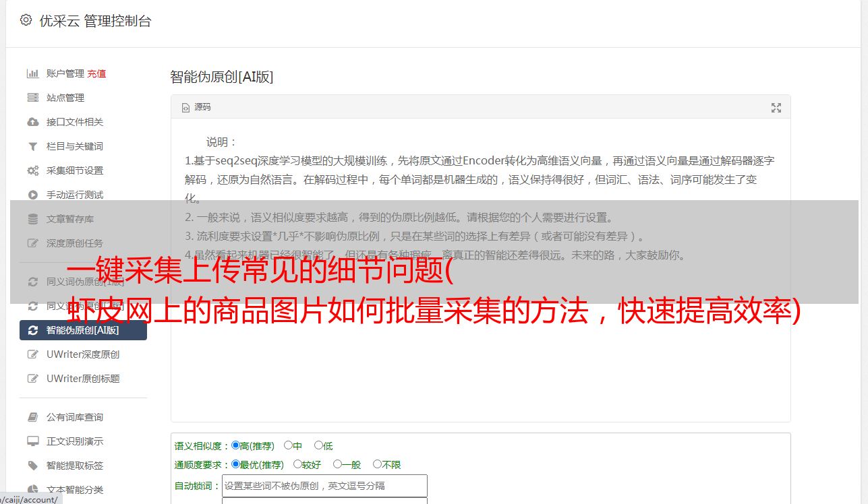Open 正文识别演示 in sidebar
Screen dimensions: 868x504
tap(75, 441)
